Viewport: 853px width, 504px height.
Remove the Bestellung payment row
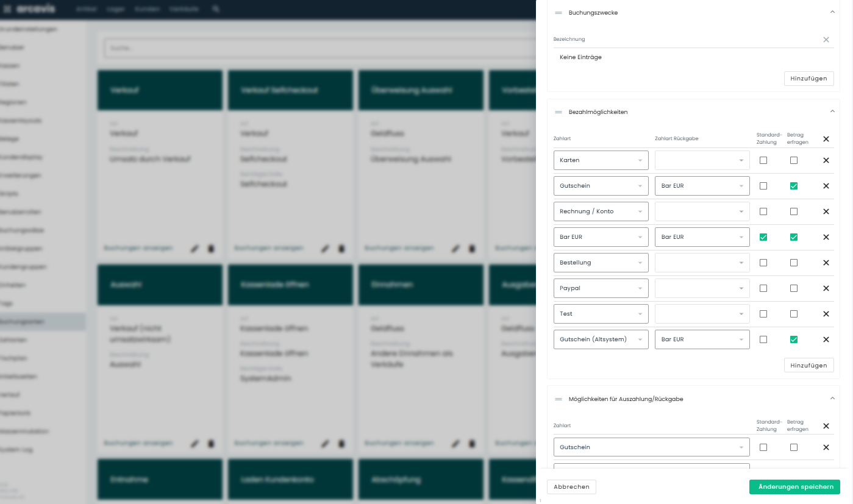[826, 263]
